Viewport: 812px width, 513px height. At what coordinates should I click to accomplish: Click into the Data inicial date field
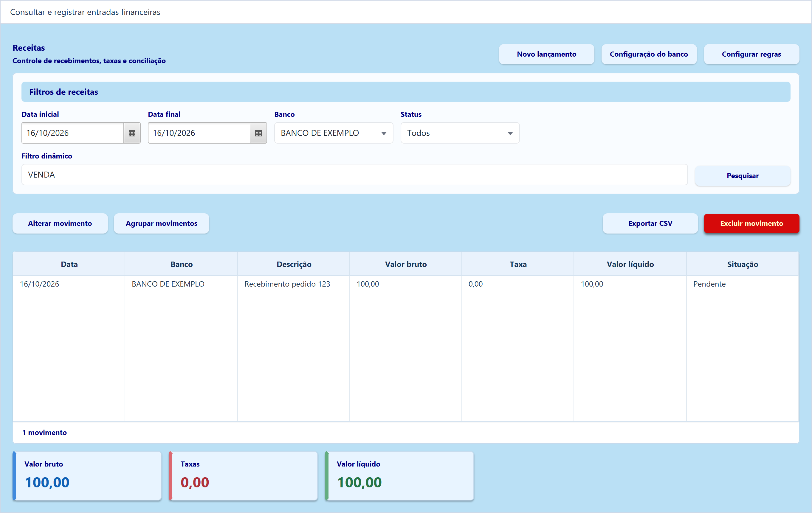coord(73,133)
